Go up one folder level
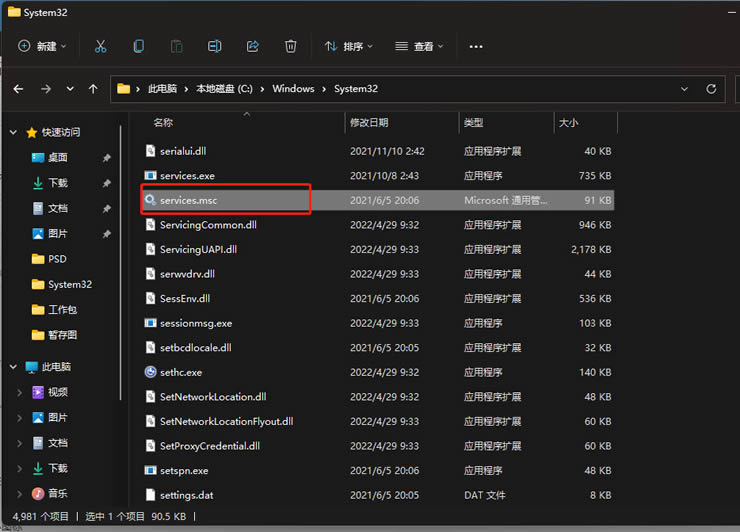 93,89
